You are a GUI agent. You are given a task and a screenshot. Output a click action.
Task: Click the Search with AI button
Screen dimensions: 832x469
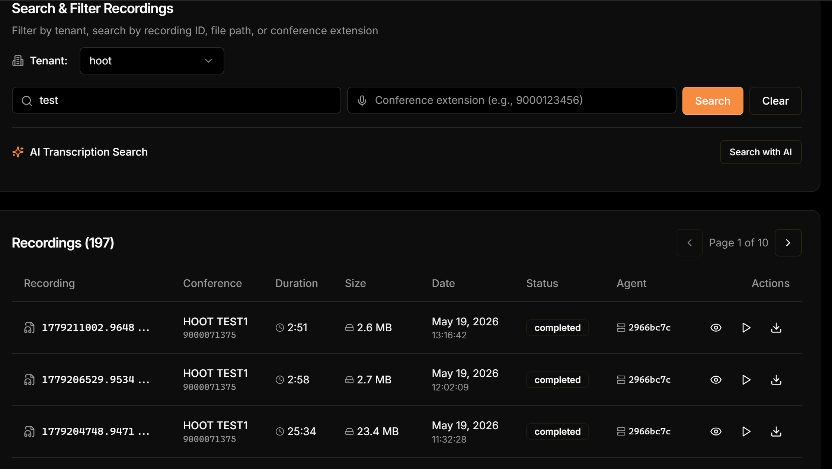(760, 152)
